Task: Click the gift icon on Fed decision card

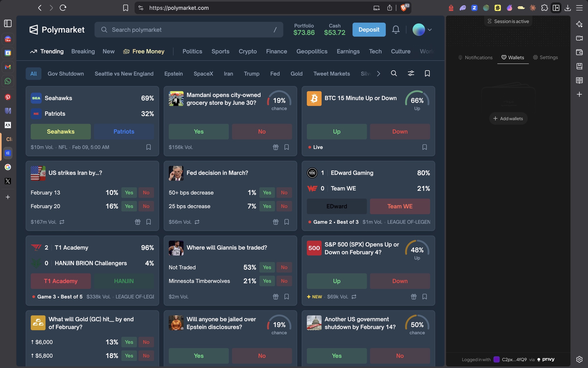Action: [x=275, y=222]
